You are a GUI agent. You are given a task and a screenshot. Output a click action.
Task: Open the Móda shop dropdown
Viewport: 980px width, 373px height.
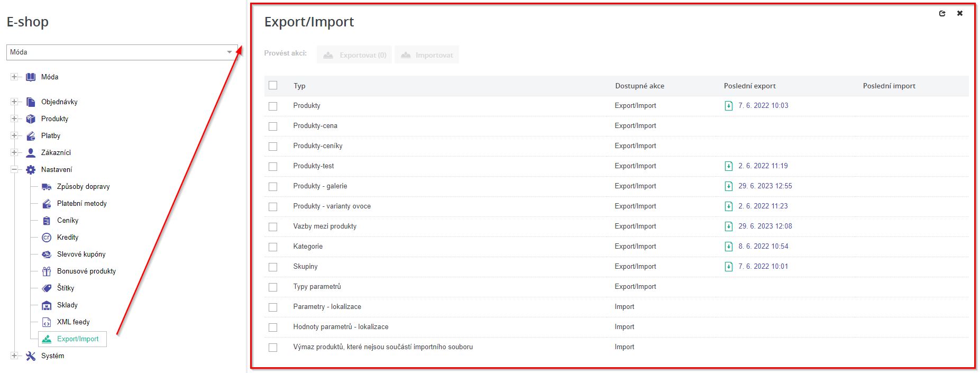click(122, 52)
